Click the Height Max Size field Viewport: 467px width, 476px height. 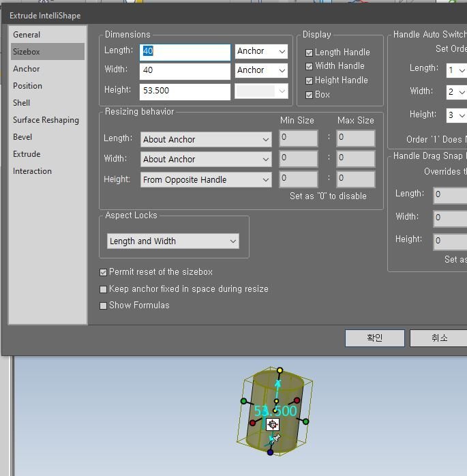tap(356, 179)
